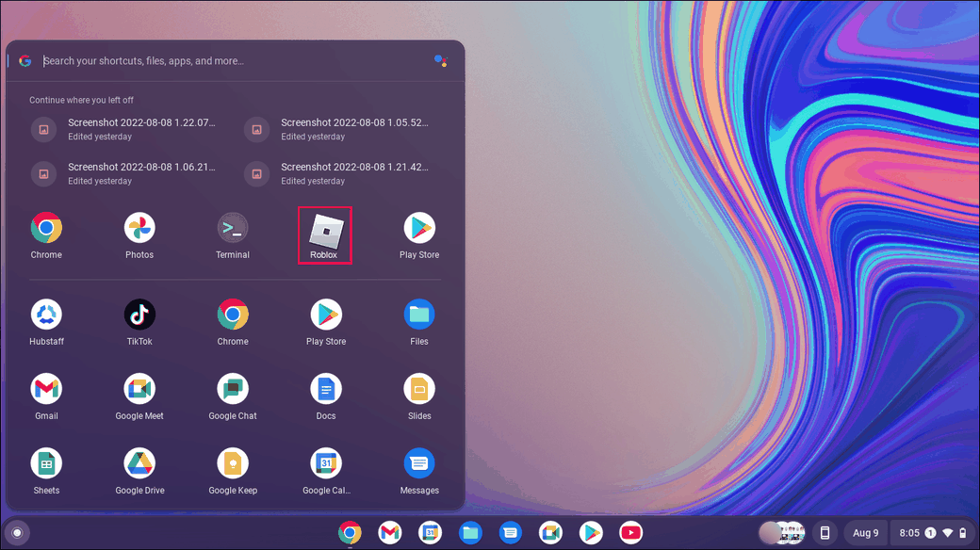Viewport: 980px width, 550px height.
Task: Launch the Roblox app
Action: [325, 229]
